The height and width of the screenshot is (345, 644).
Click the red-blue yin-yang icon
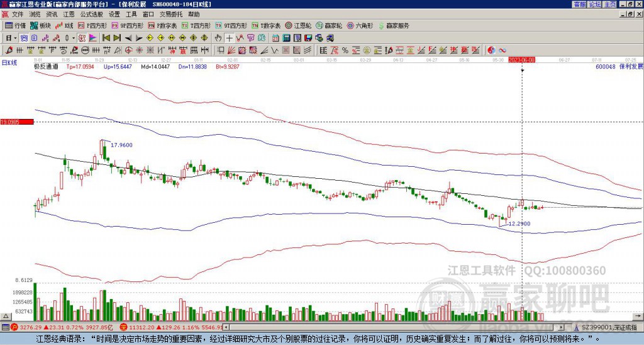(x=491, y=50)
